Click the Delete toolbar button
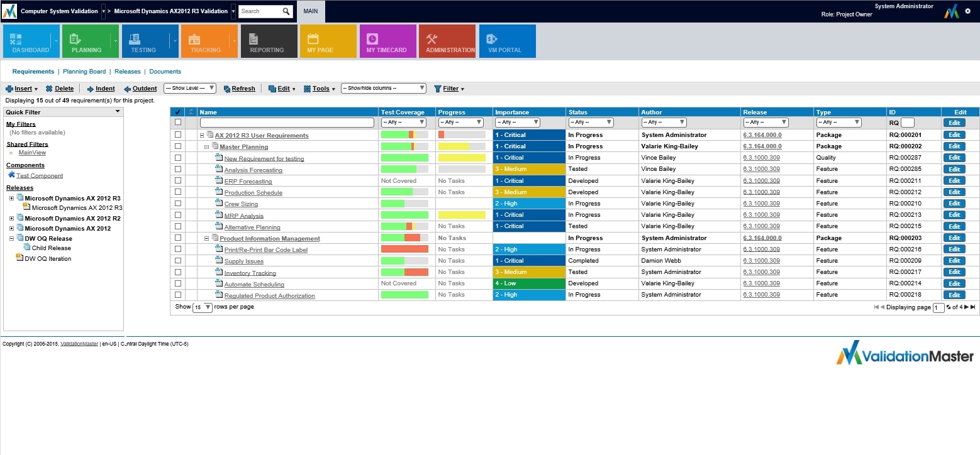980x455 pixels. (x=60, y=89)
